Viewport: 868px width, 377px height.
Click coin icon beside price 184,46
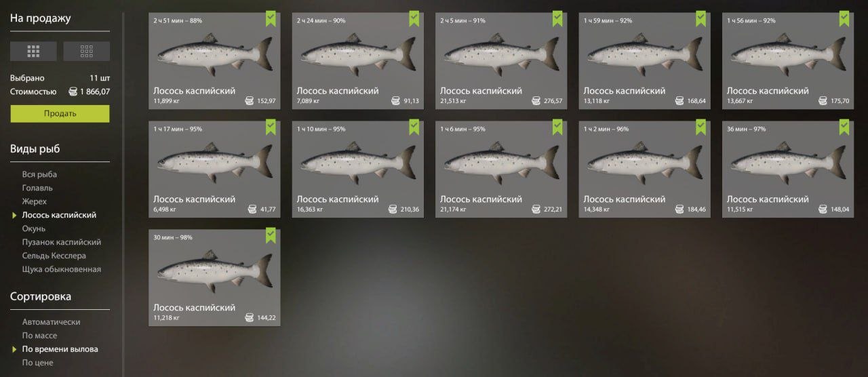click(x=679, y=210)
